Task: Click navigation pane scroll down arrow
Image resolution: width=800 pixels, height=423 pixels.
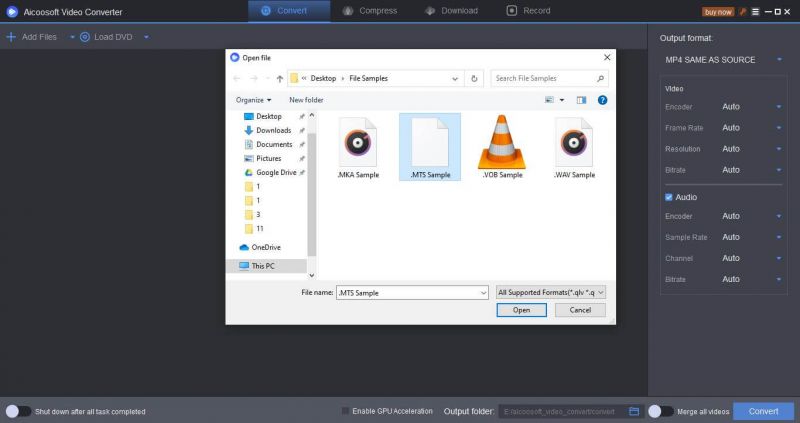Action: (x=312, y=275)
